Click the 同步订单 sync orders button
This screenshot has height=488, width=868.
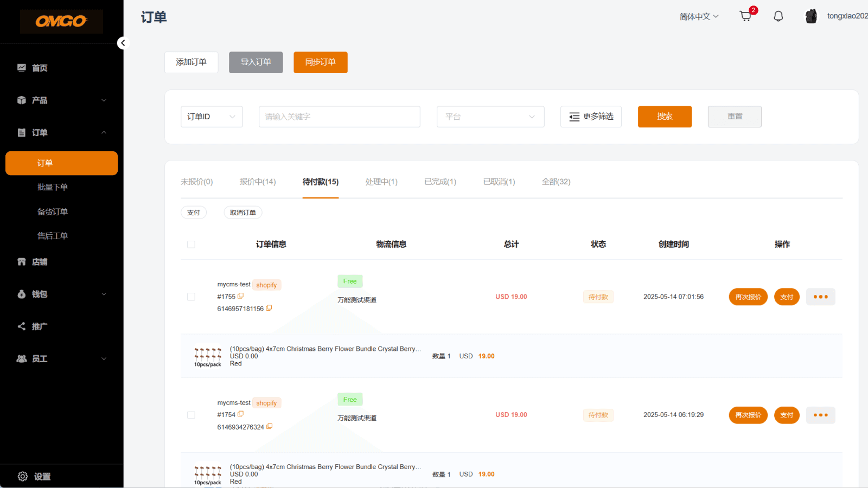click(320, 62)
